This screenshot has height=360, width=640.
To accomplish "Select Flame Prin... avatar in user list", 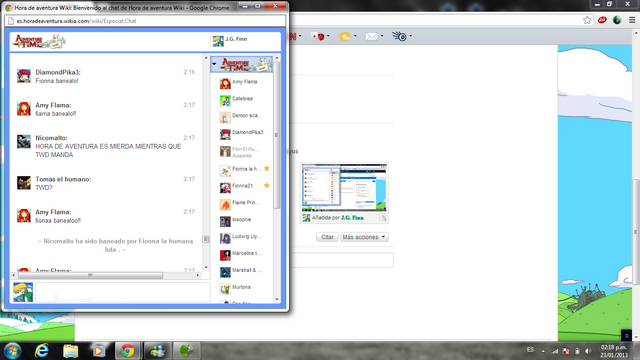I will tap(225, 204).
